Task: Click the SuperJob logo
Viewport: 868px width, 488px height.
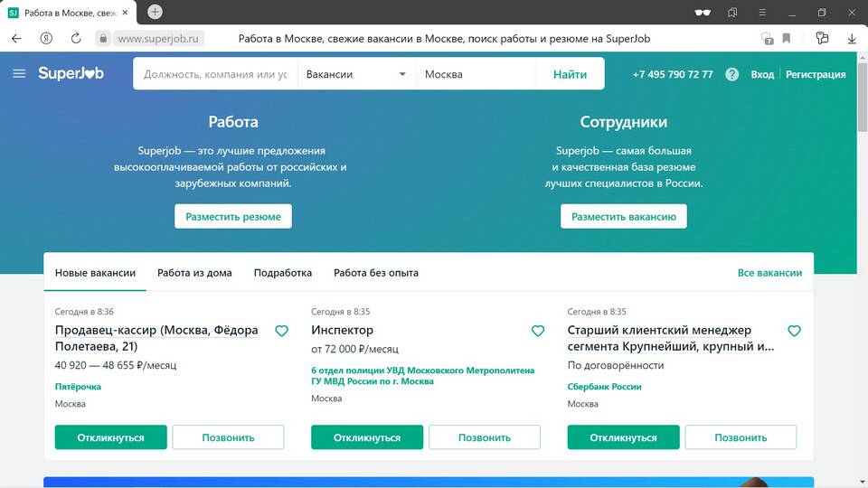Action: click(71, 74)
